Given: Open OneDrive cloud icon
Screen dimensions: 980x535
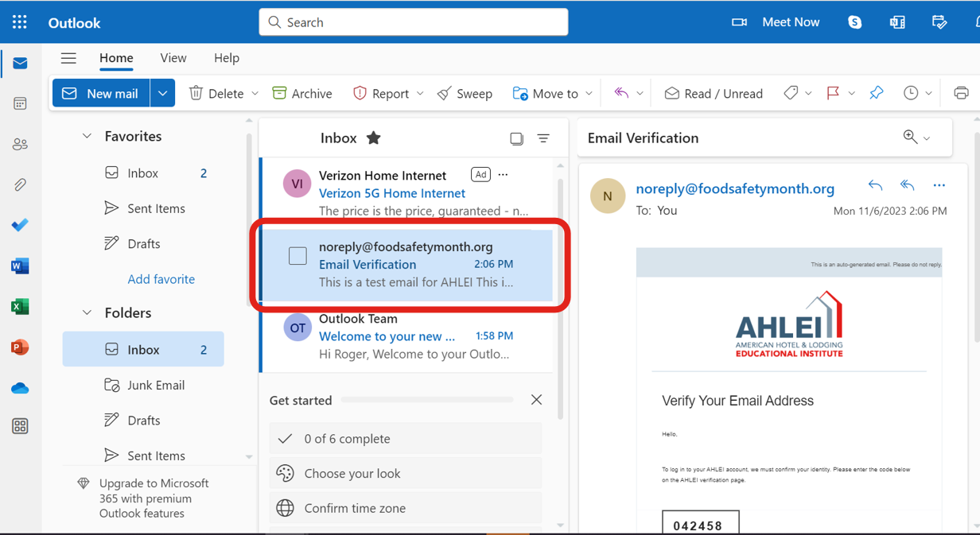Looking at the screenshot, I should pos(20,388).
